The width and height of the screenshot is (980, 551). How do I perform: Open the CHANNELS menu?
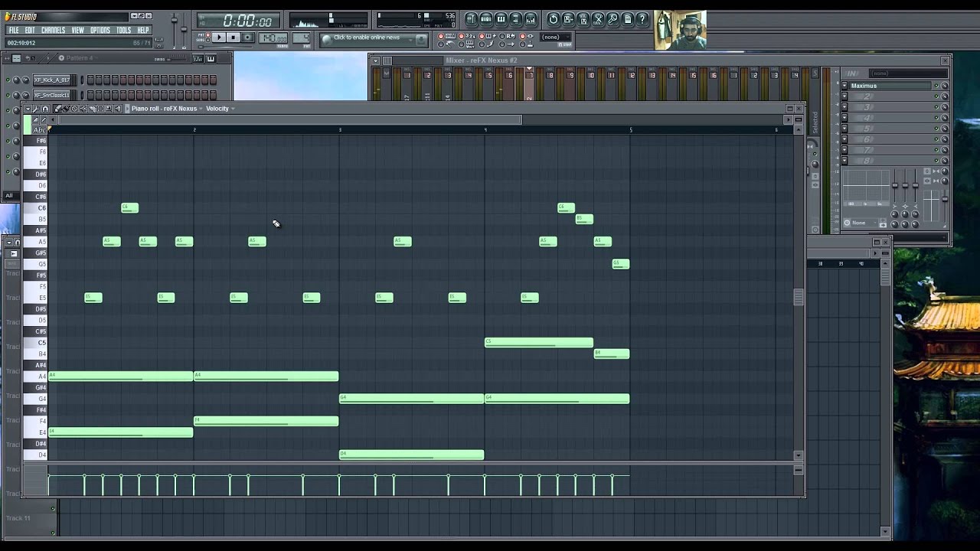click(53, 31)
